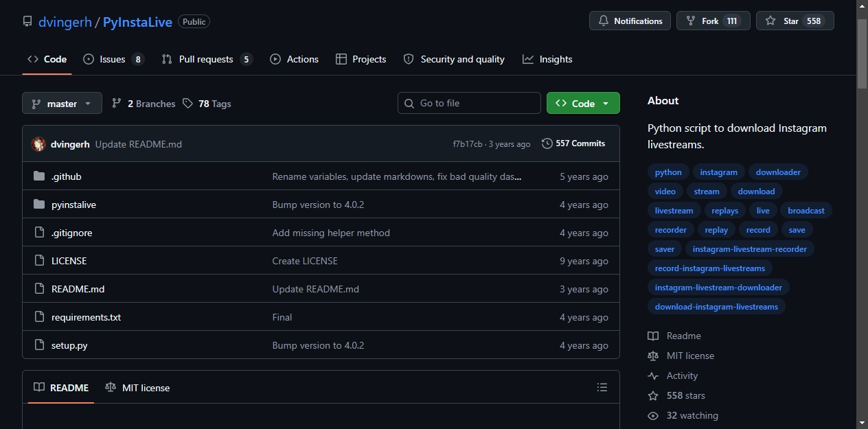The width and height of the screenshot is (868, 429).
Task: Open the Readme link in About
Action: coord(674,336)
